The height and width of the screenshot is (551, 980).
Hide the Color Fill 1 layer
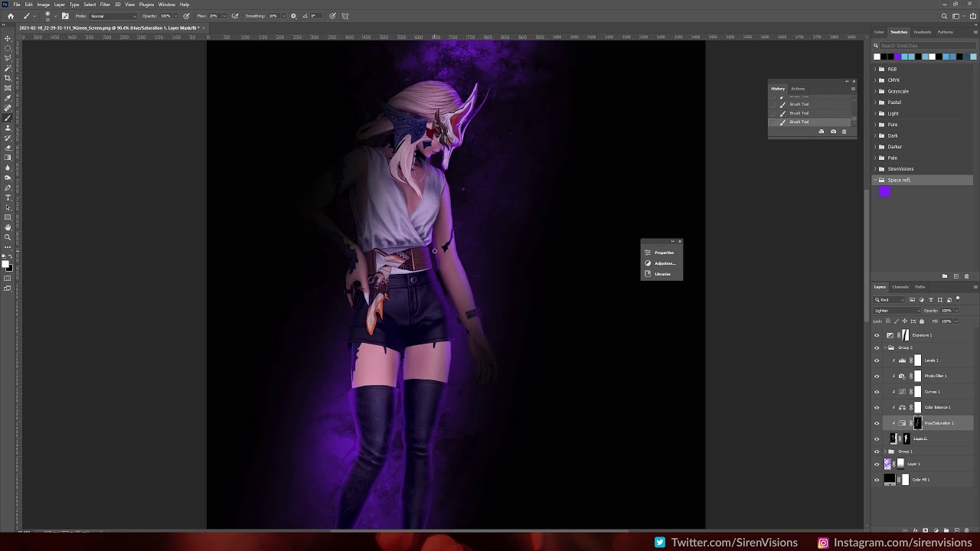(877, 480)
